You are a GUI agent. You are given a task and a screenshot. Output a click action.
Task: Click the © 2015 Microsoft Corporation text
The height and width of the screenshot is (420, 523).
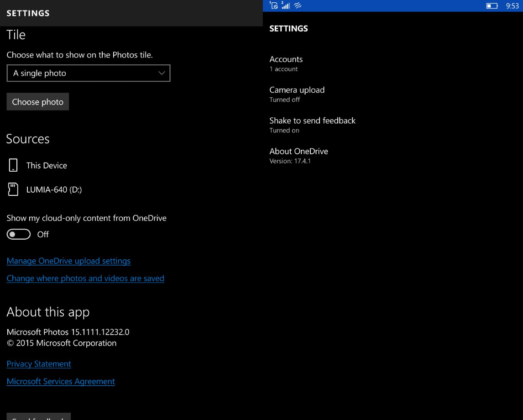(x=62, y=343)
